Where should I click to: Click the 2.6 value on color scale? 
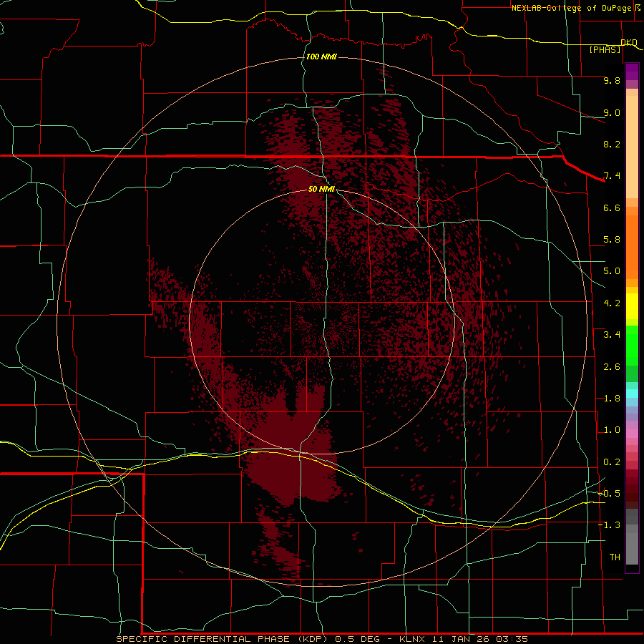click(612, 367)
